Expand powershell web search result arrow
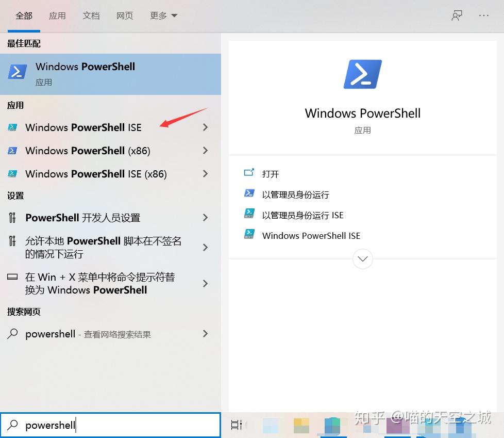504x438 pixels. click(x=206, y=334)
